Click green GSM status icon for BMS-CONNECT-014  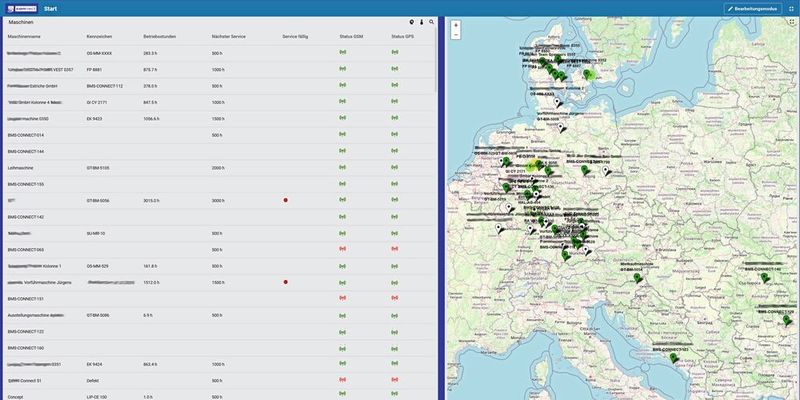pyautogui.click(x=342, y=134)
